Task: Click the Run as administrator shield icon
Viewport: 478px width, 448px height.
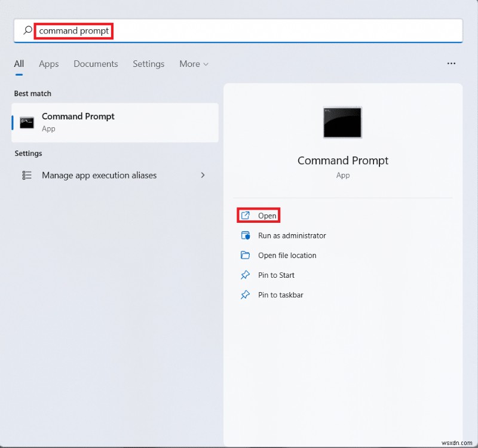Action: click(246, 235)
